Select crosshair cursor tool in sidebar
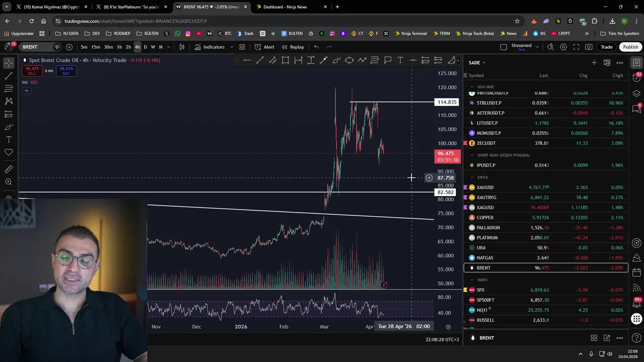Screen dimensions: 644x362 click(9, 63)
